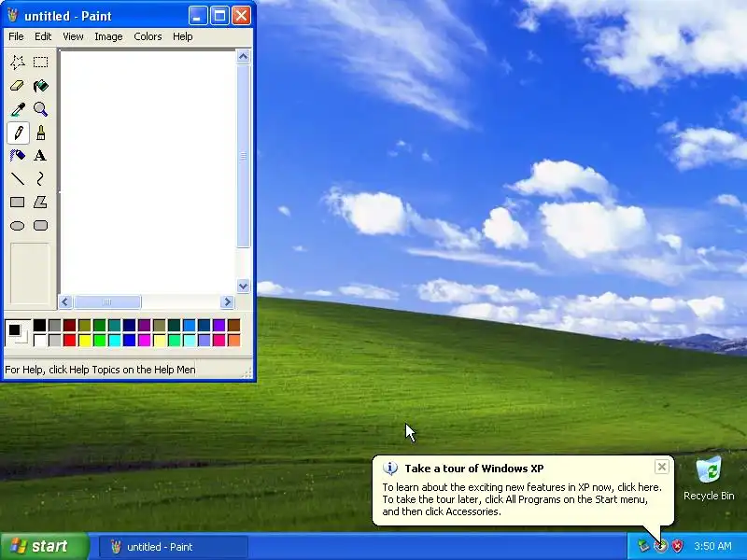747x560 pixels.
Task: Click the red security shield tray icon
Action: click(x=677, y=546)
